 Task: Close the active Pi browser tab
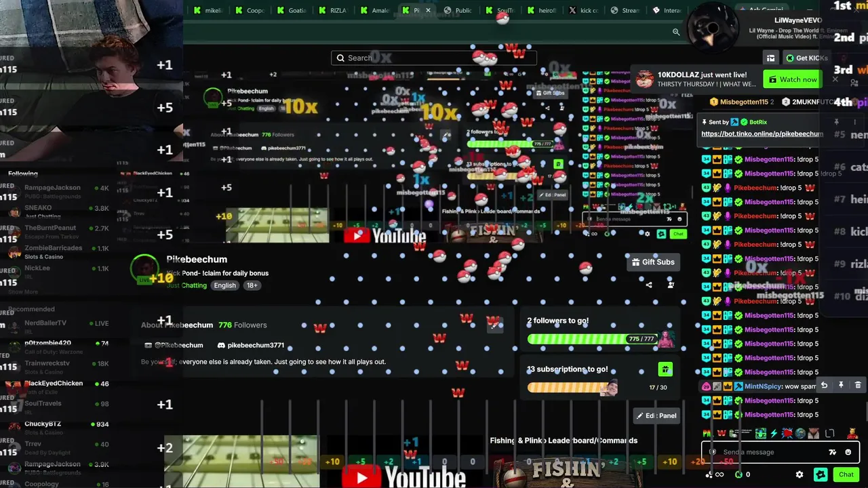point(428,10)
